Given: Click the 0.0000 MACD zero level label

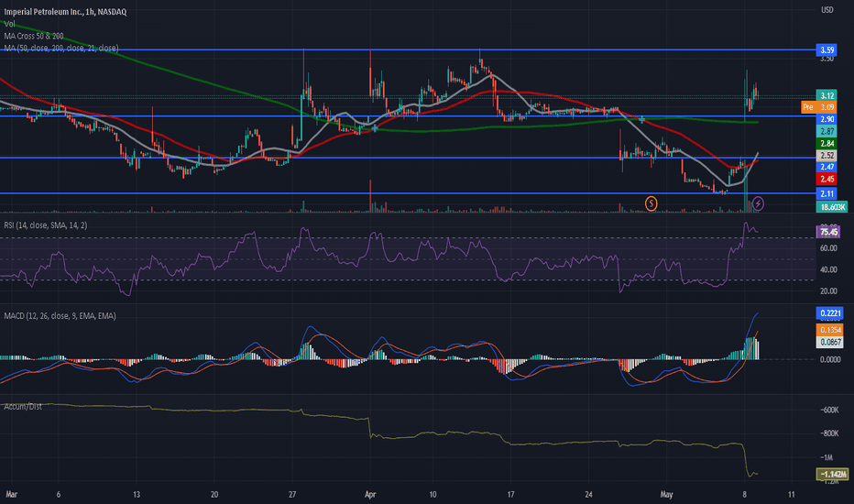Looking at the screenshot, I should pyautogui.click(x=830, y=359).
